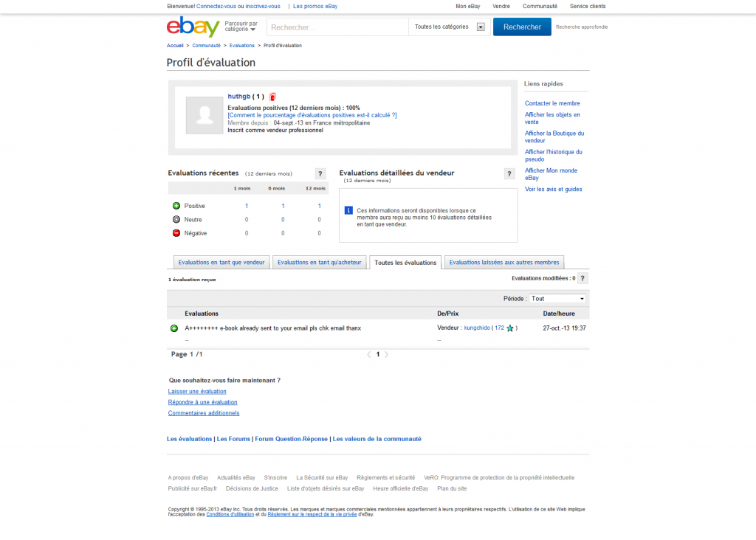
Task: Open help icon for Evaluations récentes
Action: 320,174
